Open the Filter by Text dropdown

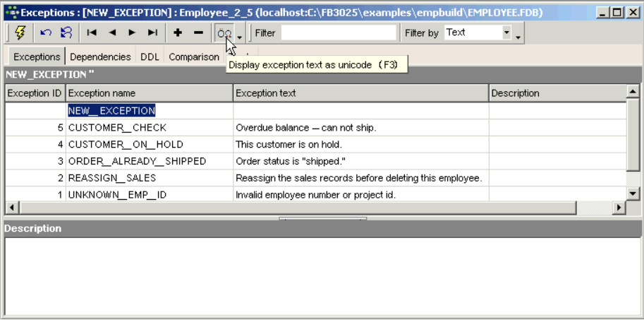click(506, 32)
